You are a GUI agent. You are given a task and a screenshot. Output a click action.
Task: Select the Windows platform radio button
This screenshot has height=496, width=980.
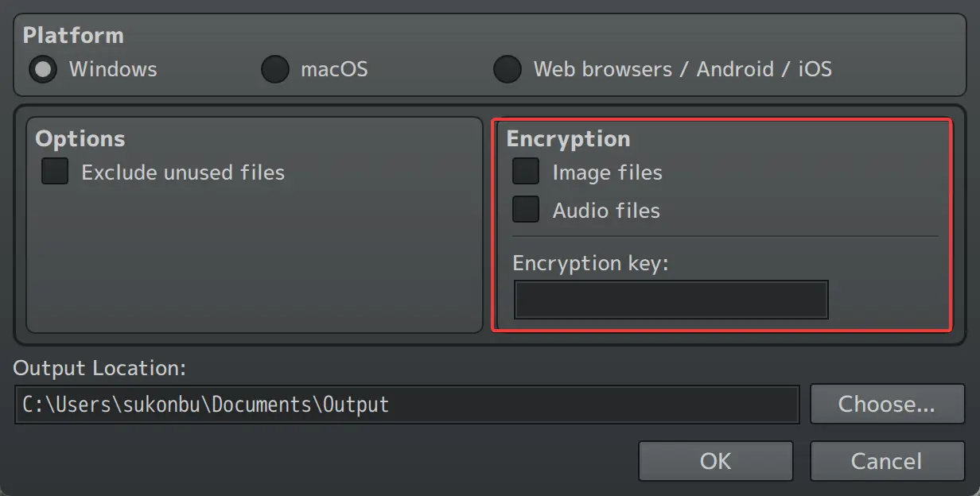[43, 69]
